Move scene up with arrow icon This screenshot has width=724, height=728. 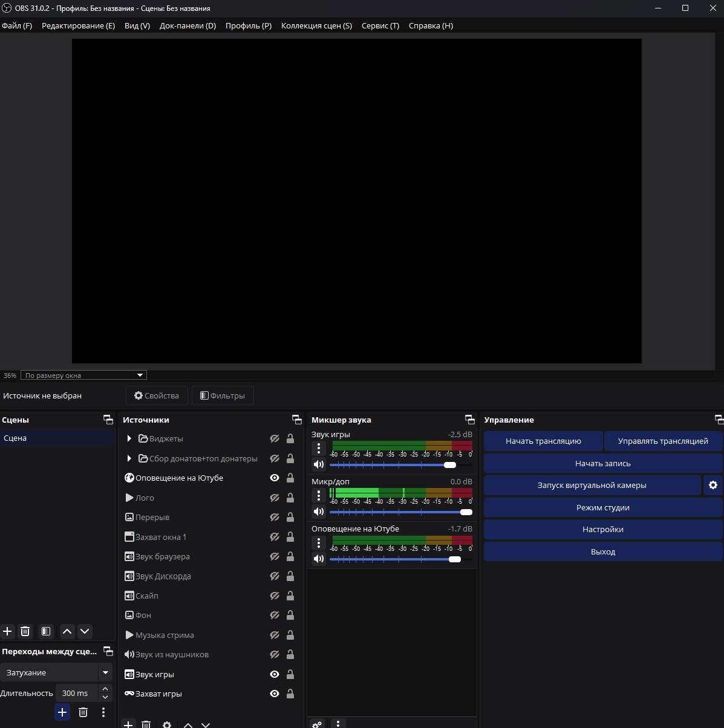click(x=67, y=631)
